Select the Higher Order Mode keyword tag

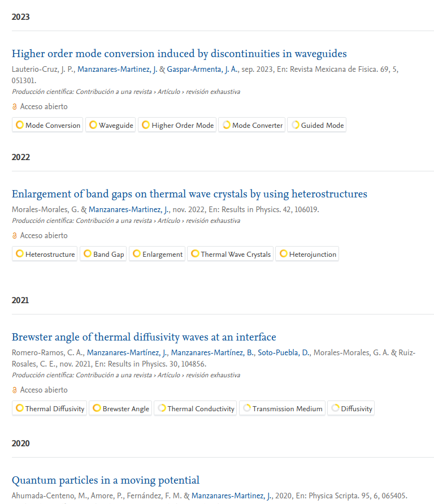pyautogui.click(x=178, y=125)
